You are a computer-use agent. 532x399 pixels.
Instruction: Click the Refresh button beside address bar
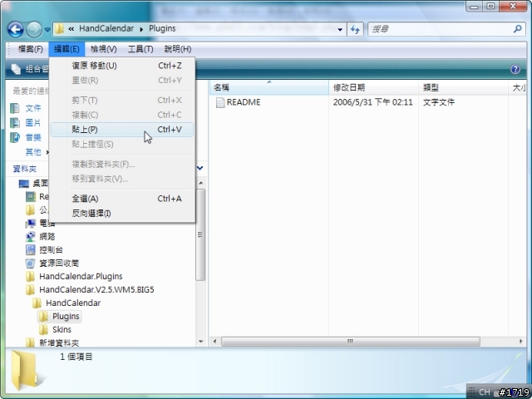[x=355, y=30]
